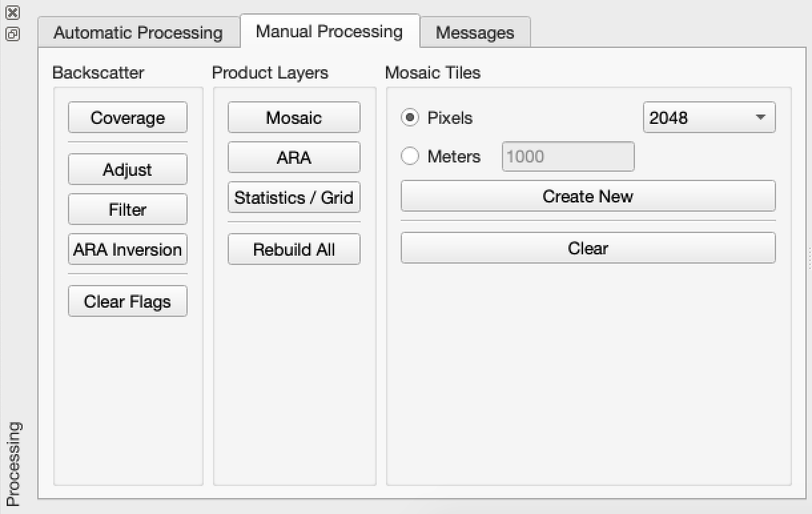This screenshot has height=514, width=812.
Task: Close the Processing dock panel
Action: click(13, 12)
